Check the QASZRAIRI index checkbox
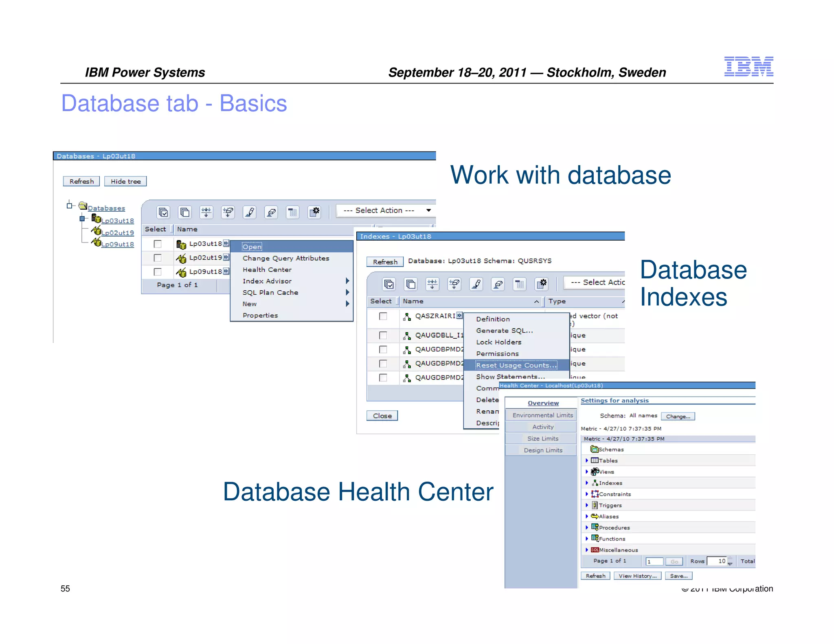The width and height of the screenshot is (834, 644). [383, 316]
